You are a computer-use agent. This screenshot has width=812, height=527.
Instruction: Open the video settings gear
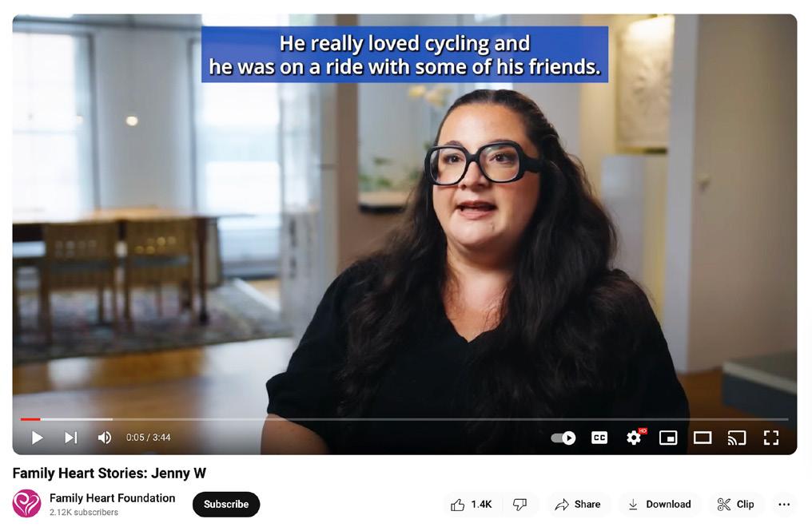635,438
